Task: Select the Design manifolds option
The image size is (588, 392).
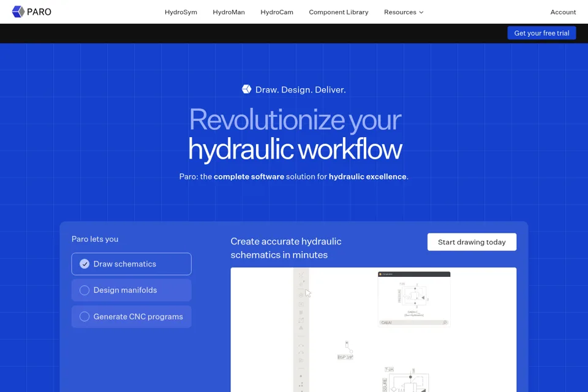Action: 131,290
